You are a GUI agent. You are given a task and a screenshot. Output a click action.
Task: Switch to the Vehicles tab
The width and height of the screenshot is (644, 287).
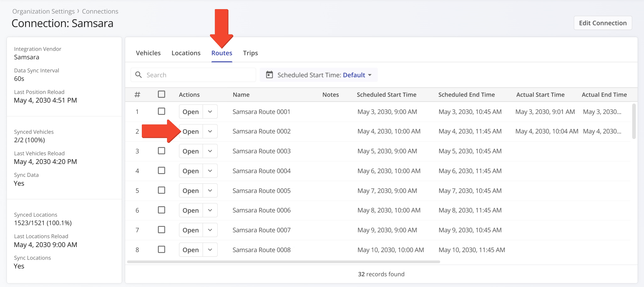point(148,53)
